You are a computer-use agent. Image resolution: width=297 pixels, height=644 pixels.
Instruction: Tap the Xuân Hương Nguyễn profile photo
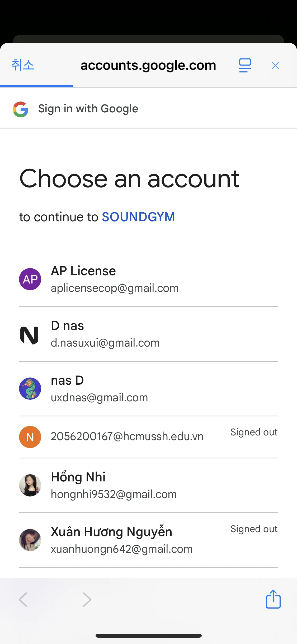[30, 540]
